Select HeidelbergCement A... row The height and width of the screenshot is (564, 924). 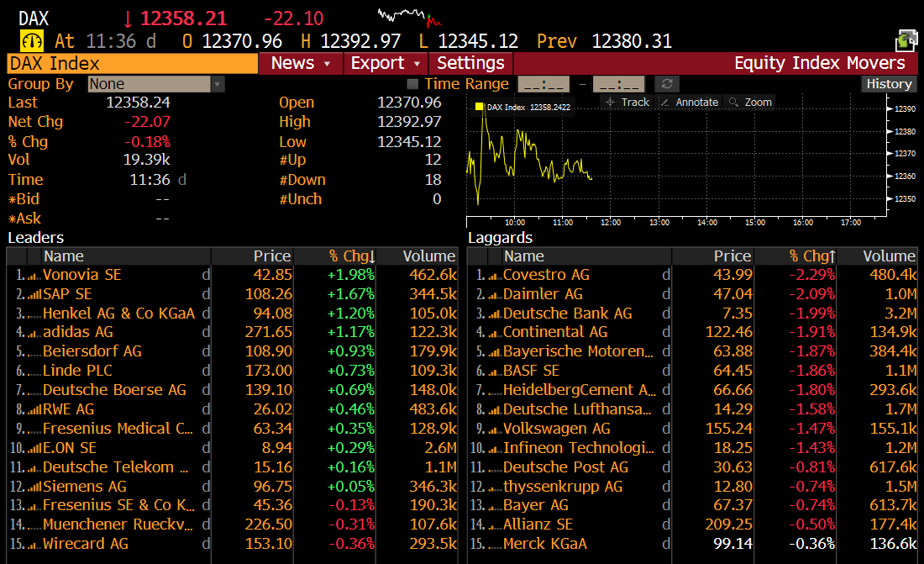(692, 390)
